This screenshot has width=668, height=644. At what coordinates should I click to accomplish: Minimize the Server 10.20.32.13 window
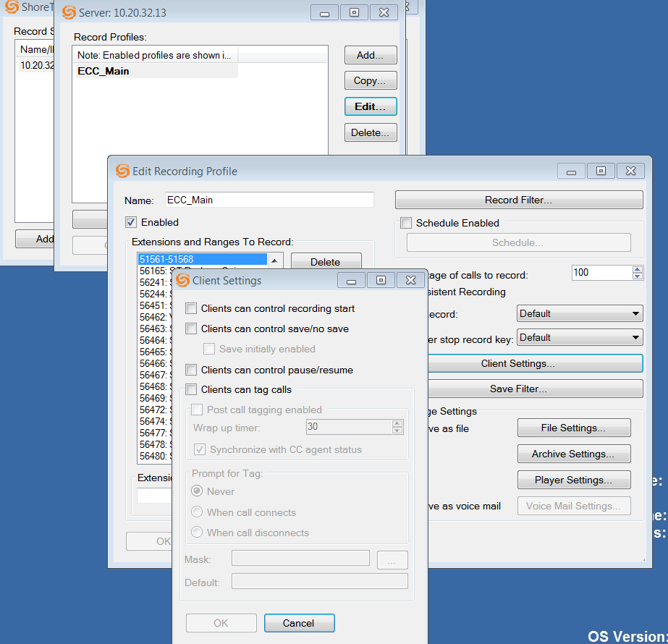325,13
